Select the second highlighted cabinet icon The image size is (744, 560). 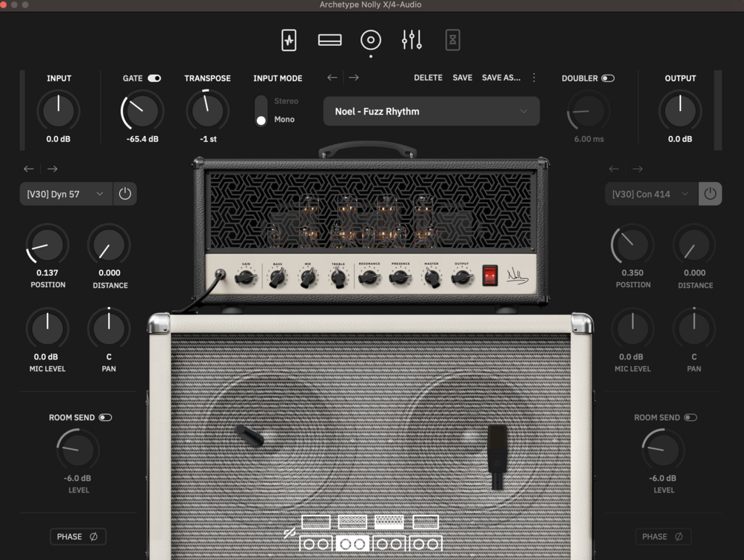coord(352,544)
